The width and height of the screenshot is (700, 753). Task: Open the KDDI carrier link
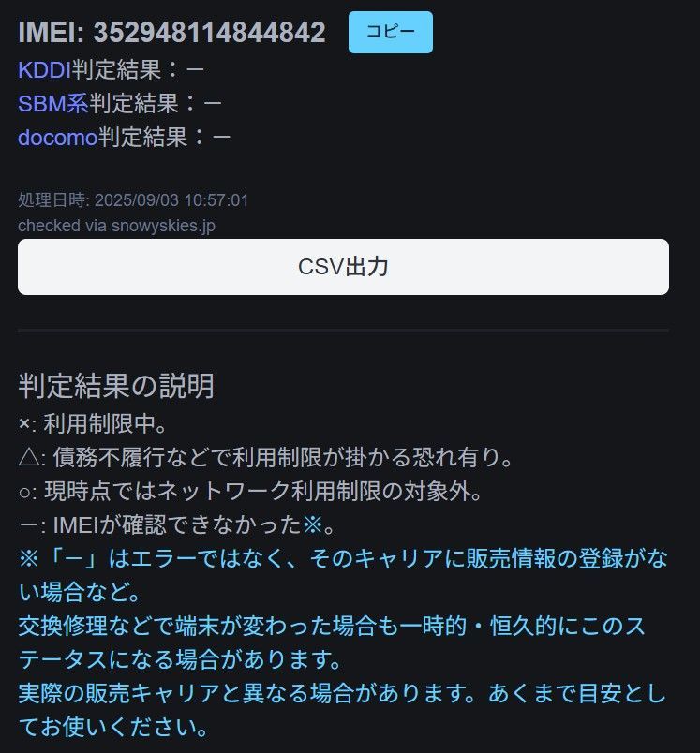point(44,70)
